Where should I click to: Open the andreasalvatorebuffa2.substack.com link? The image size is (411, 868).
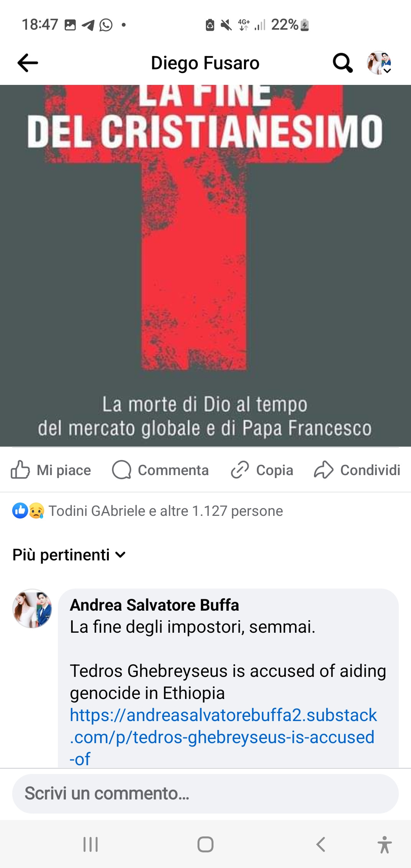point(223,737)
